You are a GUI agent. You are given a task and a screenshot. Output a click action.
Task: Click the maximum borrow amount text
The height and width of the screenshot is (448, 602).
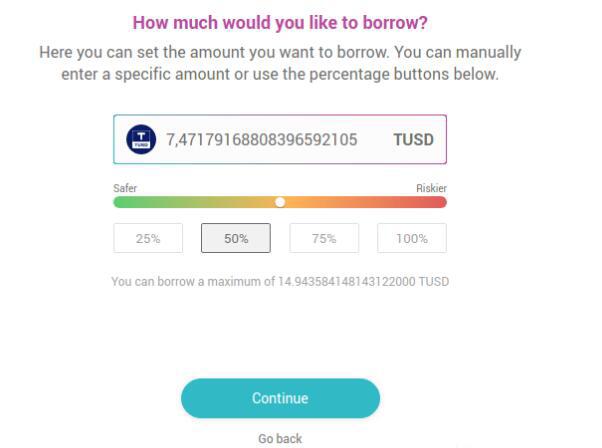click(280, 281)
